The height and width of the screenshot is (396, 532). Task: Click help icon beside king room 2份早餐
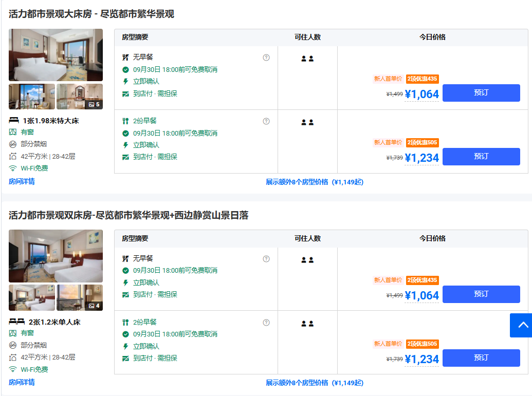pyautogui.click(x=266, y=121)
